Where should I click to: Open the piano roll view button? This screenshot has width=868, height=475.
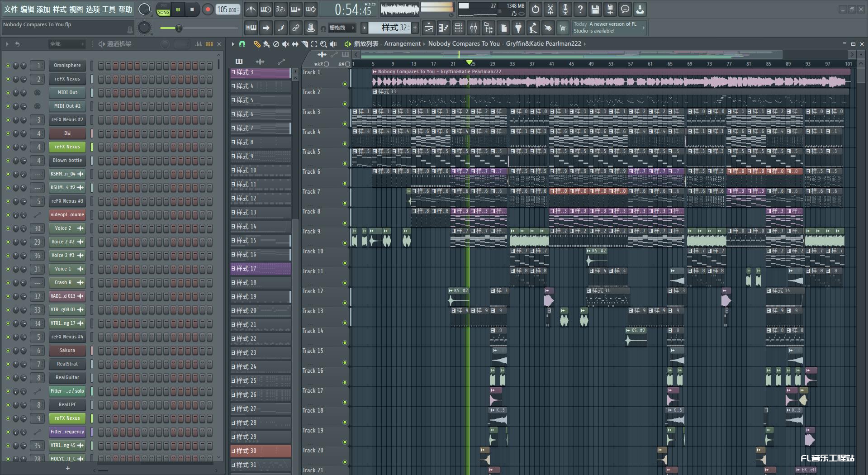point(444,28)
